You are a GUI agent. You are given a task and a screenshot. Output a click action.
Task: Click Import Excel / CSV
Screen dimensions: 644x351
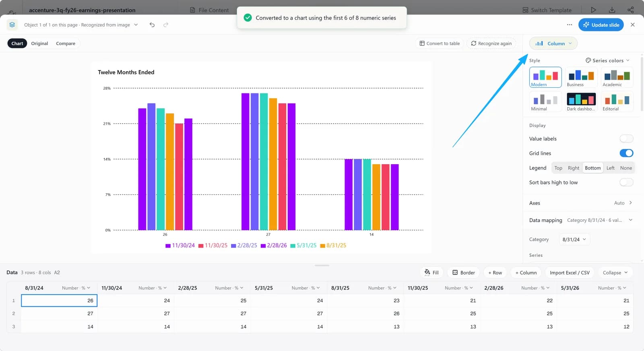pos(570,273)
